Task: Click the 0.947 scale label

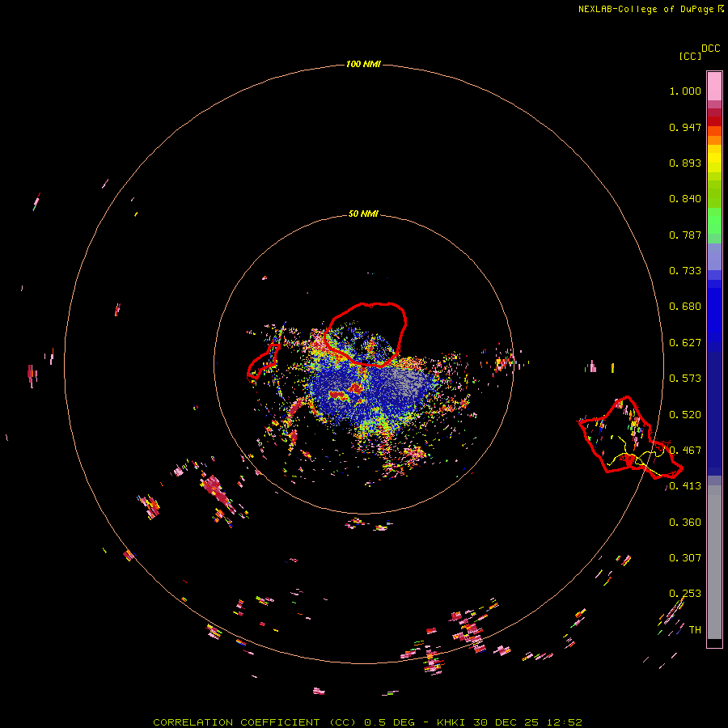Action: pyautogui.click(x=685, y=127)
